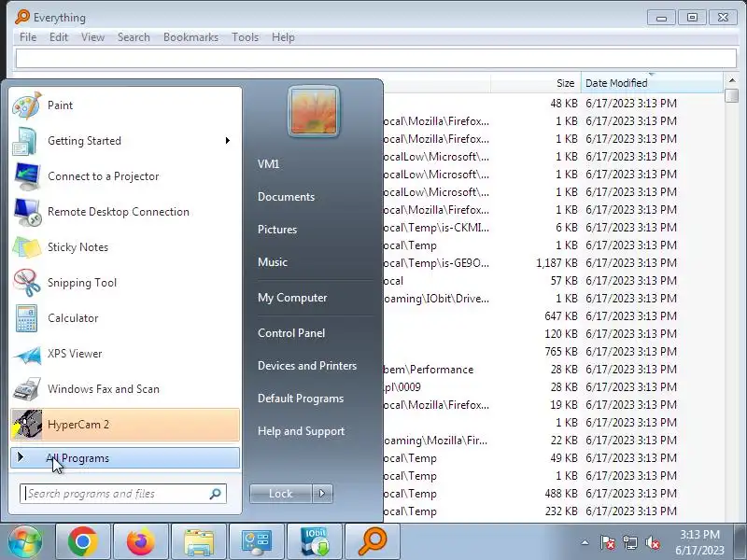Open the File menu in Everything
The image size is (747, 560).
tap(28, 37)
